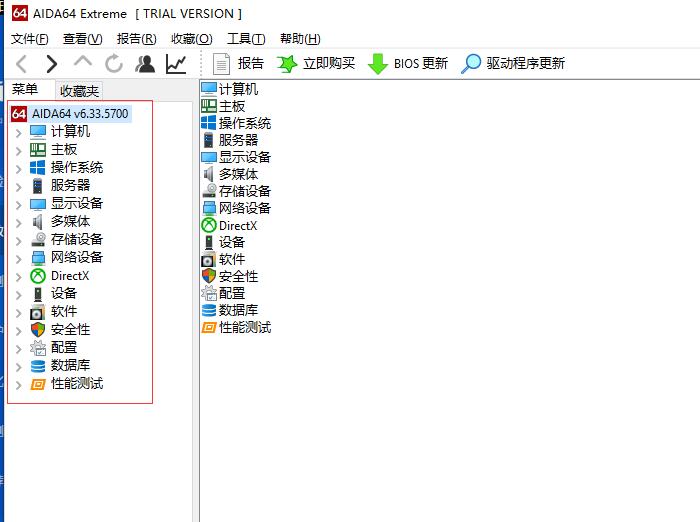Click the 主板 icon in right pane
Screen dimensions: 700x522
[208, 106]
